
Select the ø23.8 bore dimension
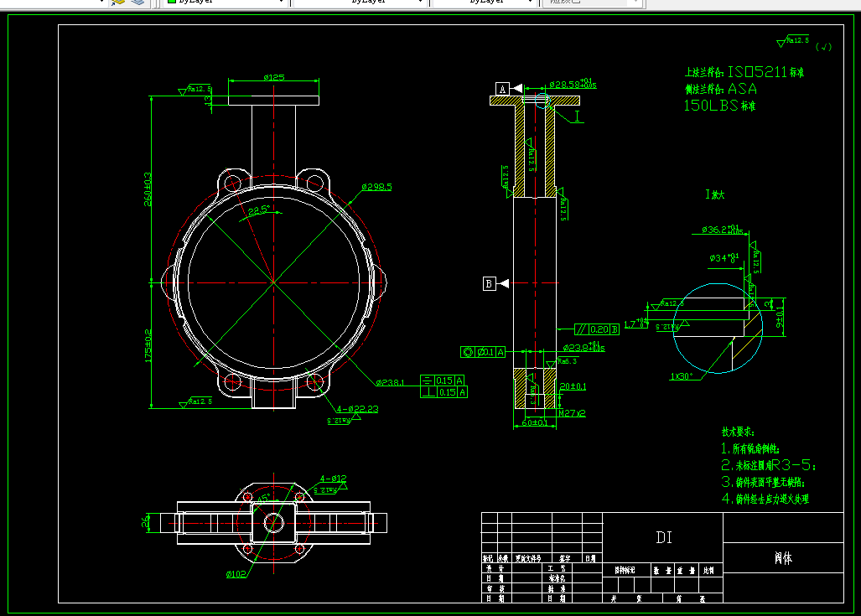[x=584, y=348]
